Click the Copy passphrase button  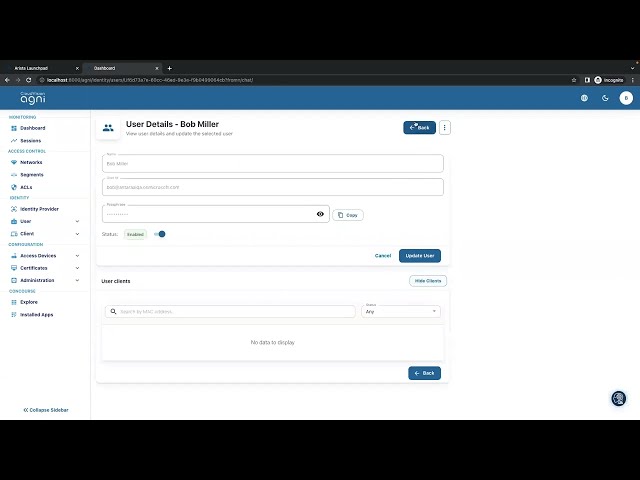coord(348,215)
